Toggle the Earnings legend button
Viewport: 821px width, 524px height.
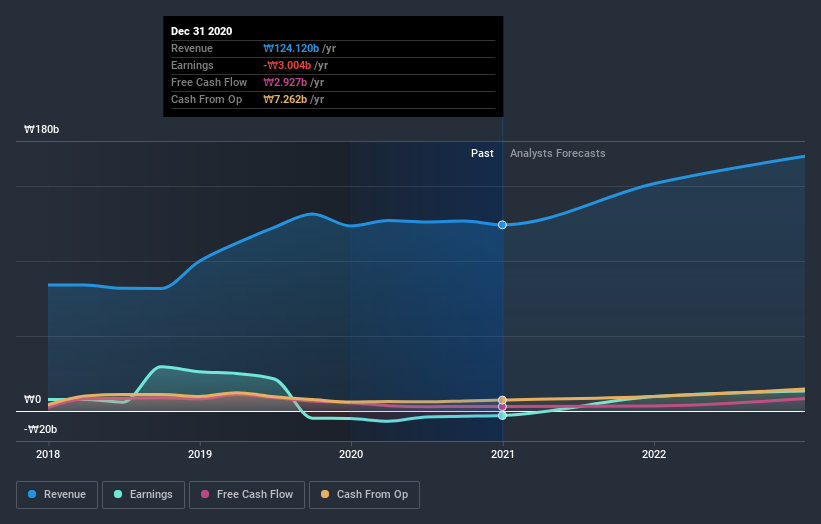(143, 495)
